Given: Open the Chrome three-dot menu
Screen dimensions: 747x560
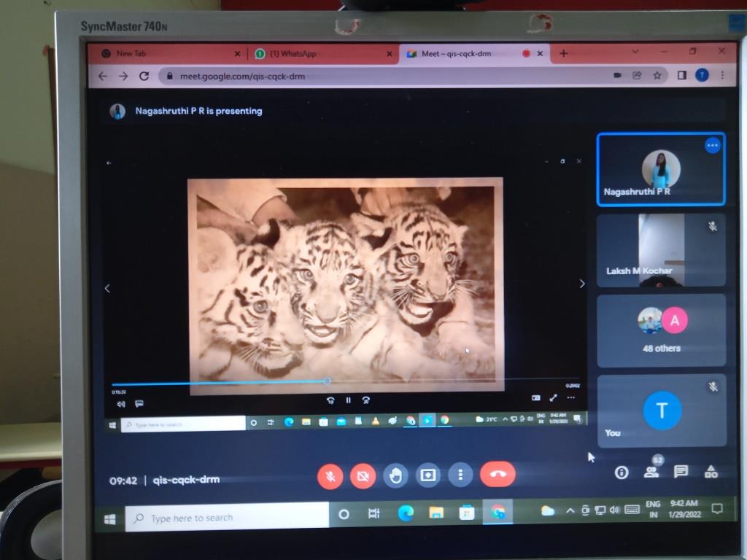Looking at the screenshot, I should coord(722,75).
